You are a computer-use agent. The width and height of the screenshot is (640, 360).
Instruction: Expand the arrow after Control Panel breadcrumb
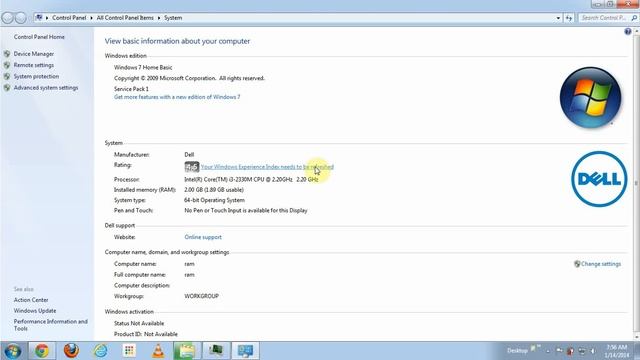(91, 18)
